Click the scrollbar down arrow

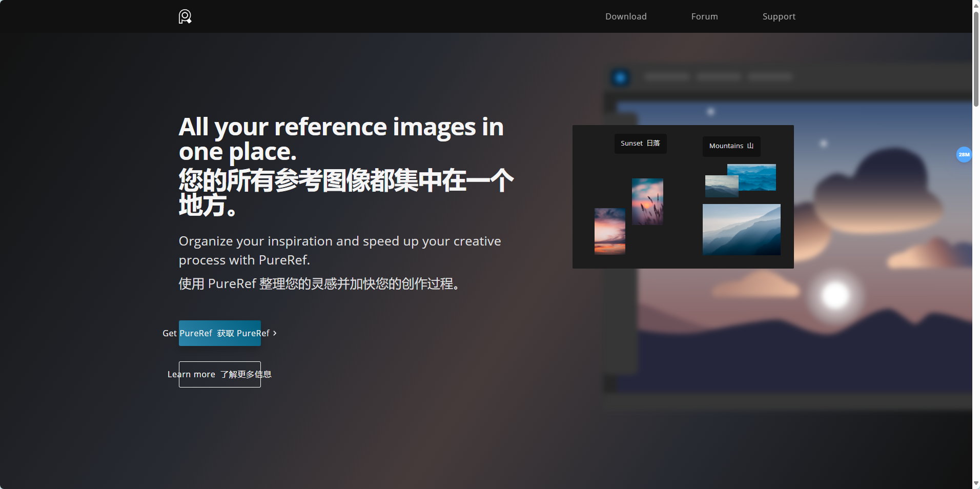point(976,483)
